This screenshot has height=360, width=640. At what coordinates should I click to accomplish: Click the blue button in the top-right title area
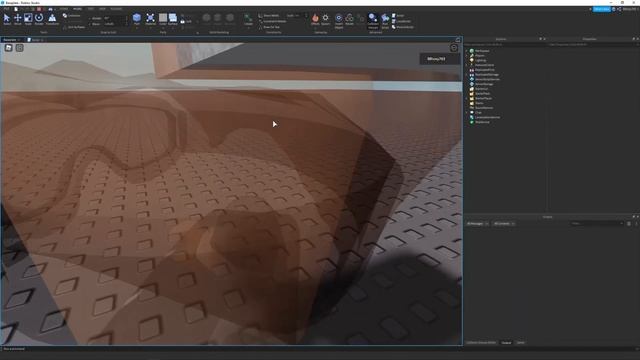click(601, 9)
